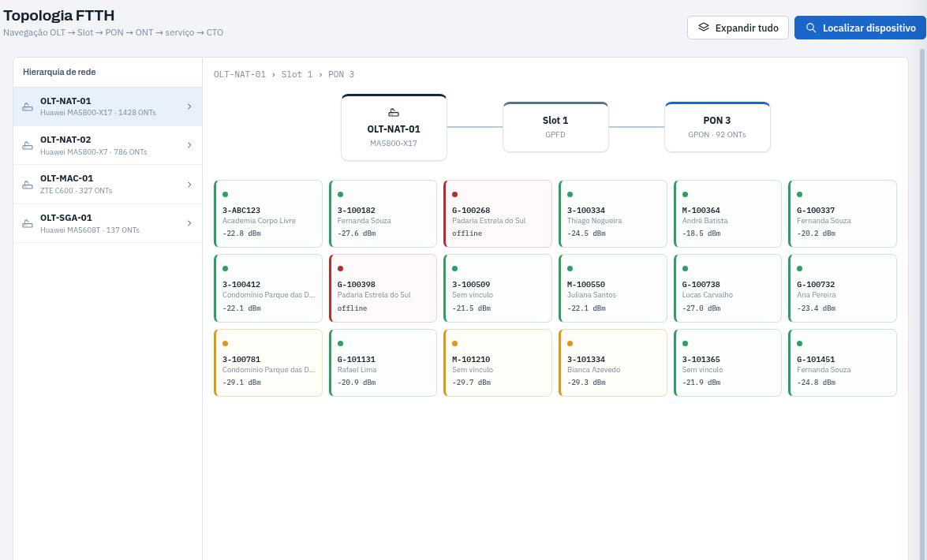Open ONT card G-100337 Fernanda Souza

pos(843,214)
